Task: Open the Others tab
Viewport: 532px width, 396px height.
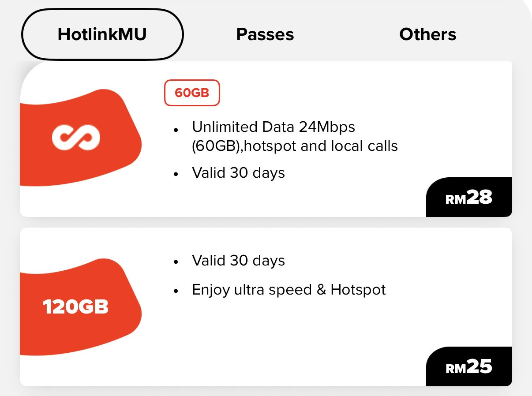Action: pos(427,34)
